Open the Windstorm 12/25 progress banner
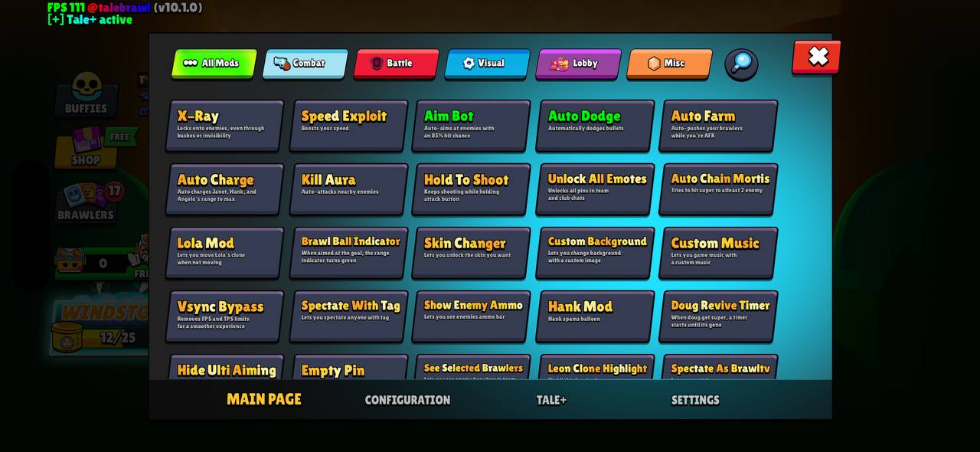Screen dimensions: 980x452 [x=98, y=326]
